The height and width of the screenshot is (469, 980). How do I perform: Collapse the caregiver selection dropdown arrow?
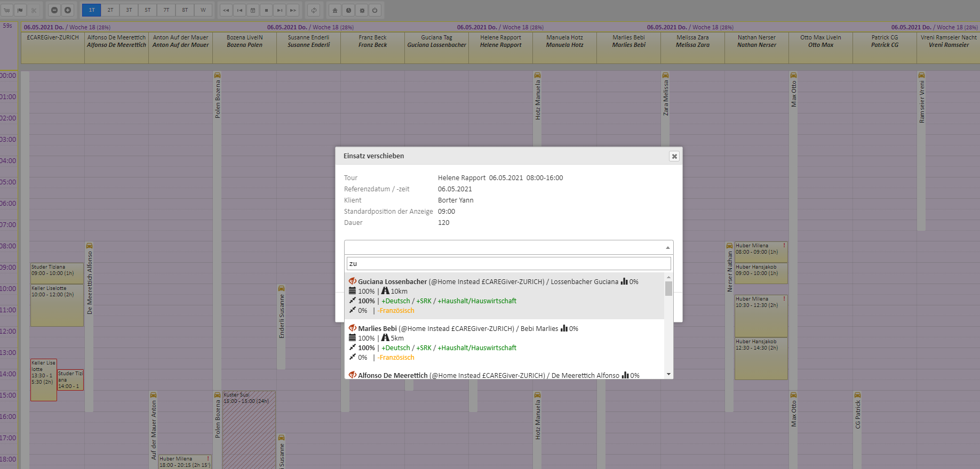(667, 247)
